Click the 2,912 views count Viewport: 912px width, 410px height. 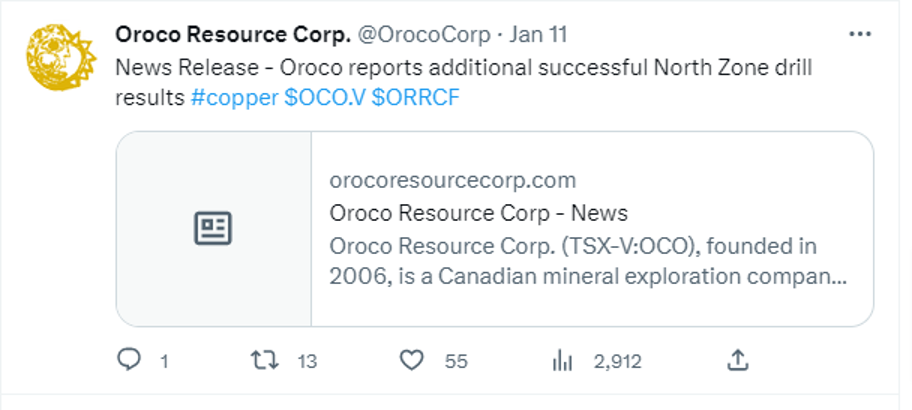(617, 362)
